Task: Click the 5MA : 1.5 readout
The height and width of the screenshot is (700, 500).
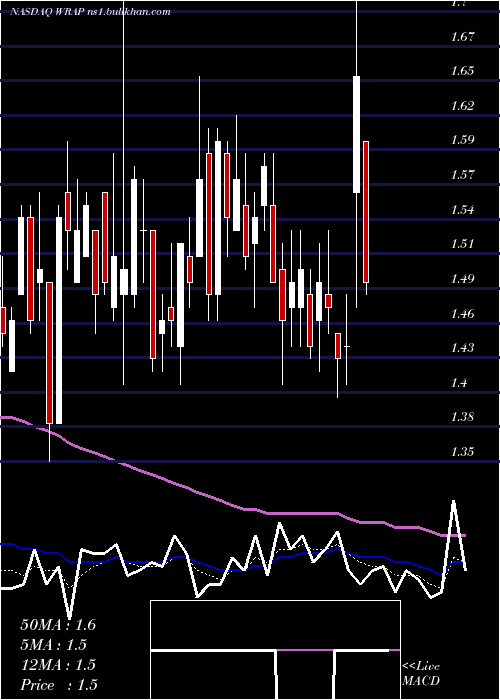Action: click(x=54, y=645)
